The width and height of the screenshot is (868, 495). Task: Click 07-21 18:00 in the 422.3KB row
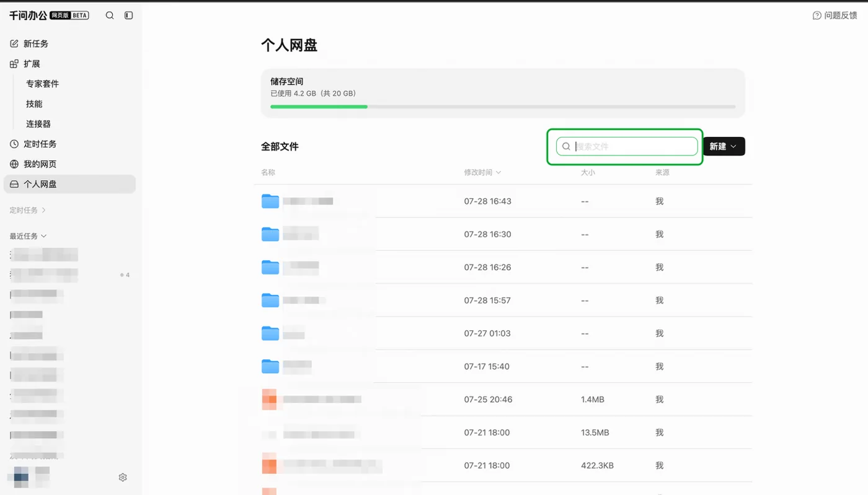coord(487,465)
